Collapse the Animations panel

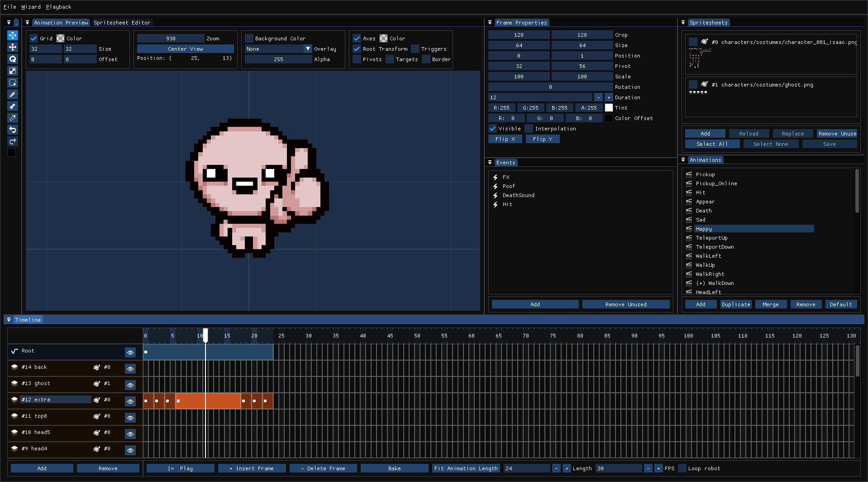tap(683, 160)
